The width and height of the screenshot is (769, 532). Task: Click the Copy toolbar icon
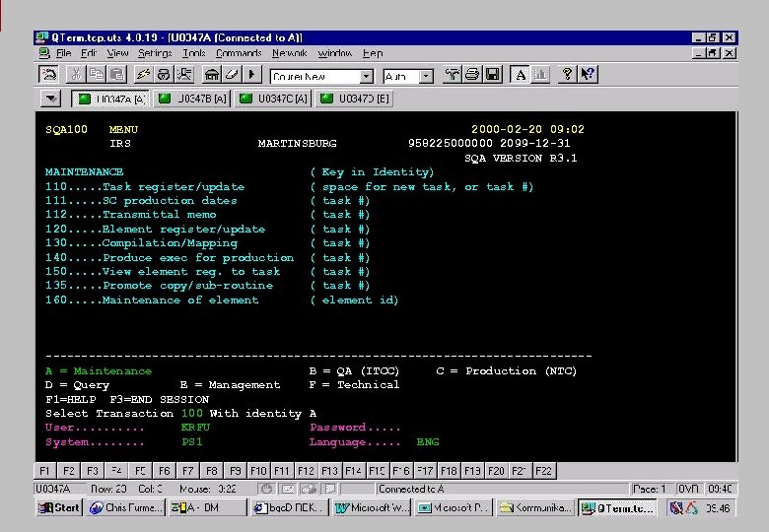tap(97, 75)
